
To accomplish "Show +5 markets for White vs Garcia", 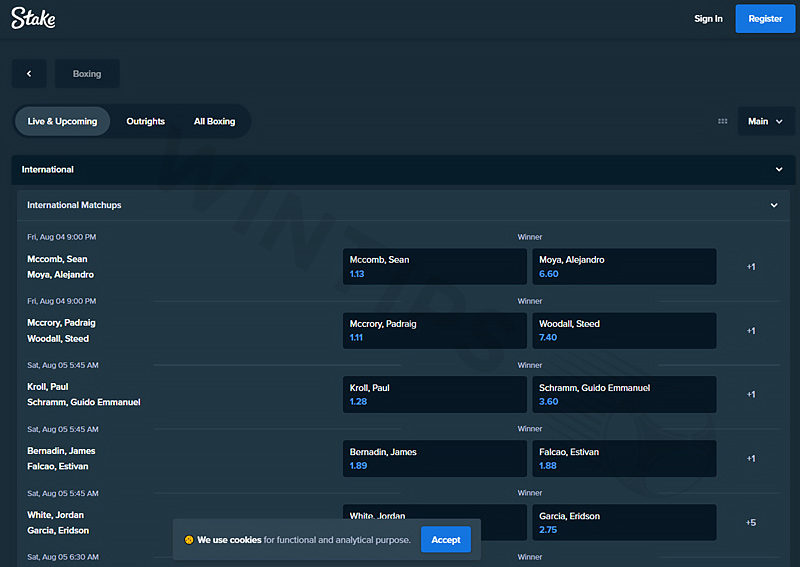I will click(751, 523).
